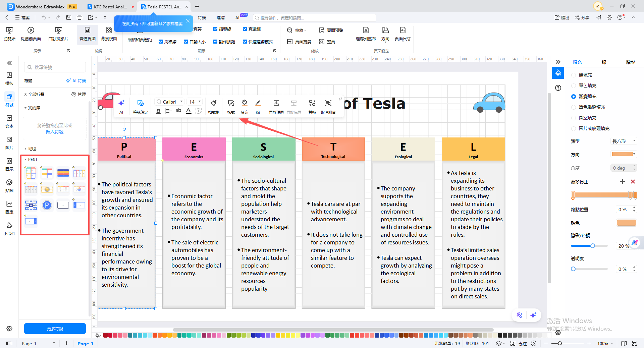Click the 適應到畫布 fit to canvas icon
This screenshot has width=644, height=348.
[366, 34]
